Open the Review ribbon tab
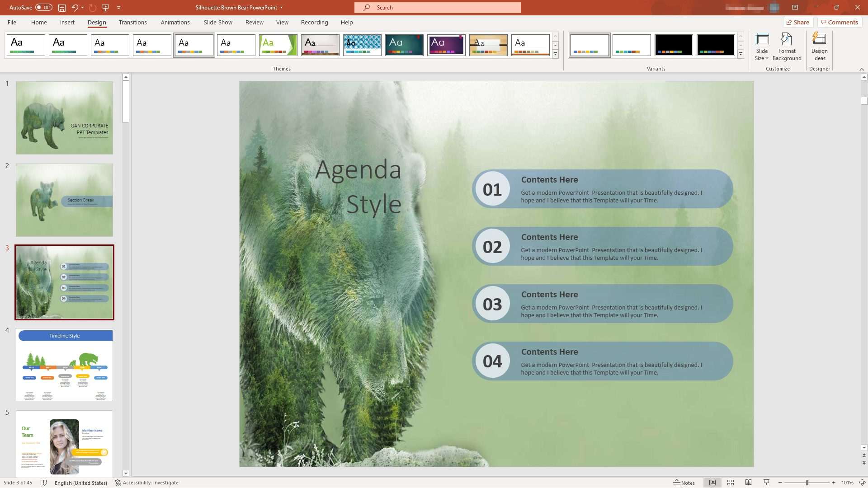This screenshot has width=868, height=488. coord(254,22)
